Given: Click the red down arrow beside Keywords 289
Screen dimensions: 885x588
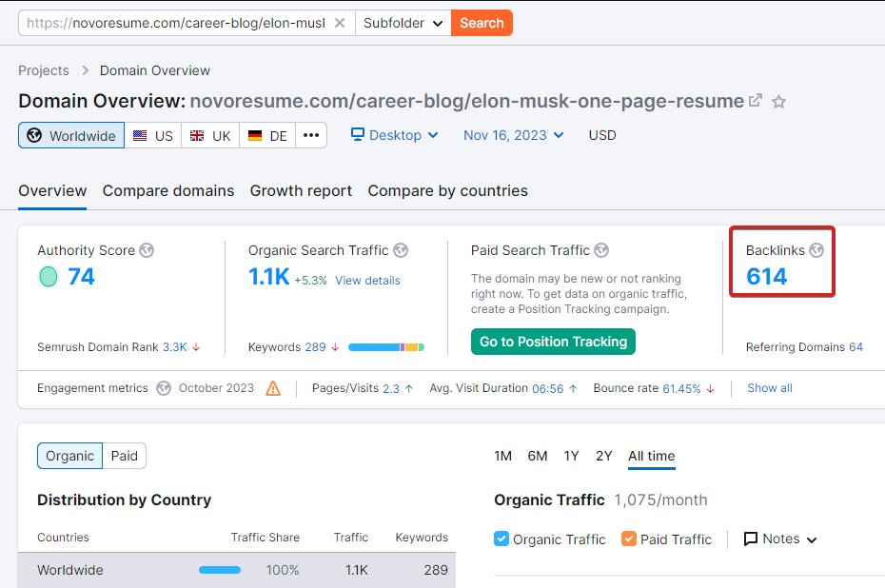Looking at the screenshot, I should [335, 347].
